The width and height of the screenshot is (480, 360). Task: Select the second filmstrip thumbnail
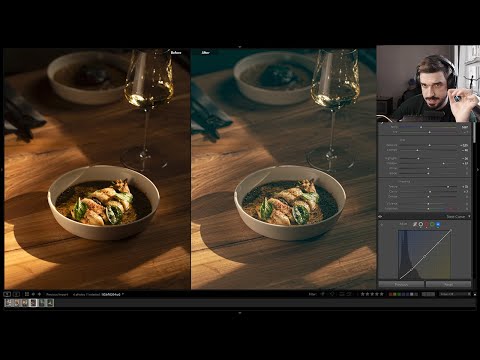pos(16,303)
